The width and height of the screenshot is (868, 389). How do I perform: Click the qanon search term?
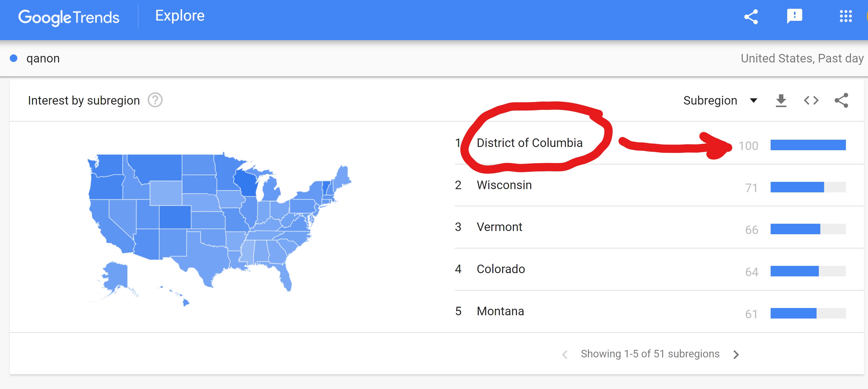coord(43,58)
